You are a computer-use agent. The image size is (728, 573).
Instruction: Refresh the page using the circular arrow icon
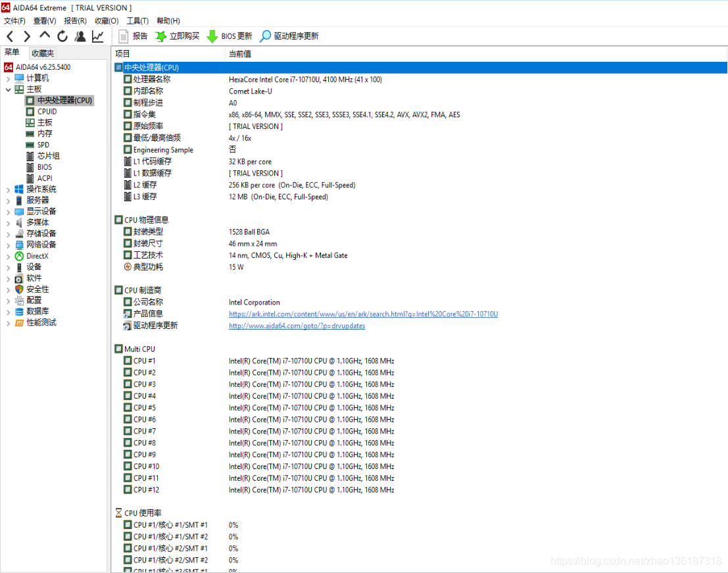(x=62, y=36)
